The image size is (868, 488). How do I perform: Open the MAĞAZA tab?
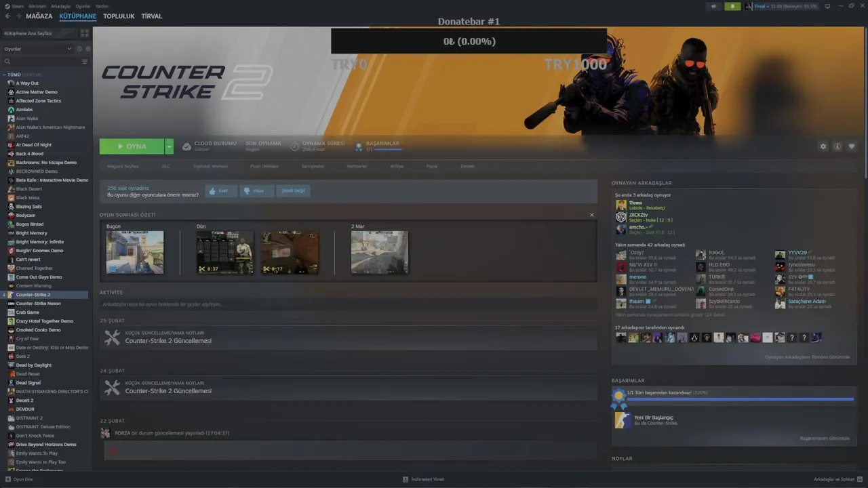pos(39,16)
